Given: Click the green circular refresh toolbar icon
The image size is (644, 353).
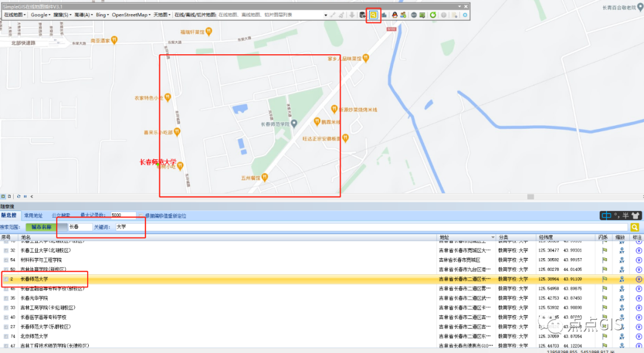Looking at the screenshot, I should point(433,15).
